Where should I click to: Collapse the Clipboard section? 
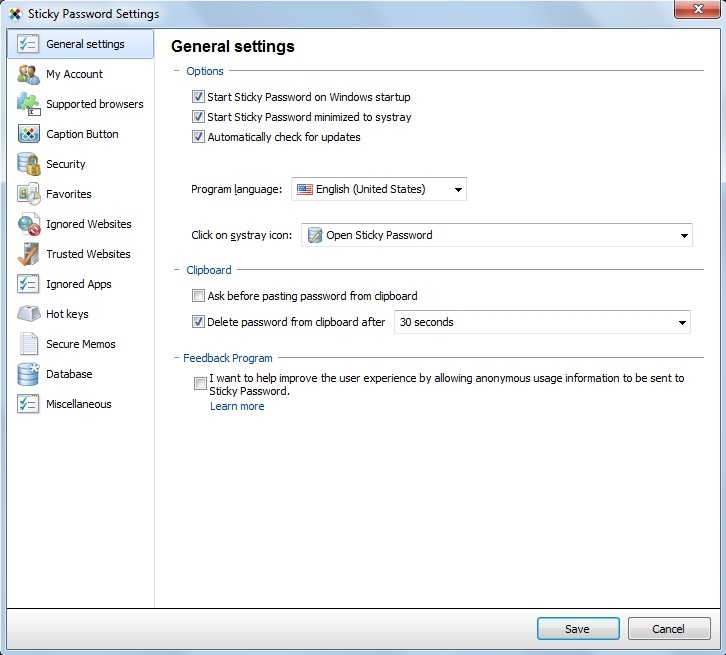[x=176, y=269]
